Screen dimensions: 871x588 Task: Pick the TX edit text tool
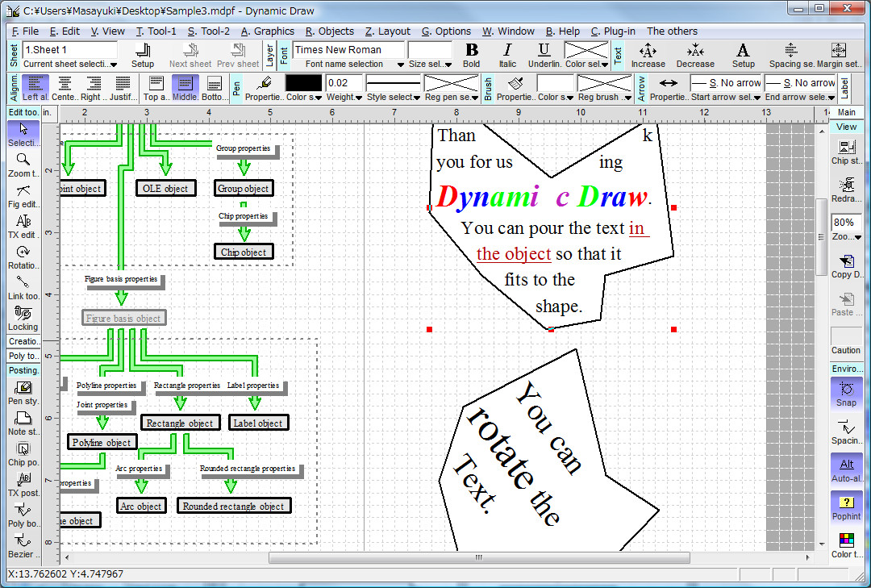[23, 227]
